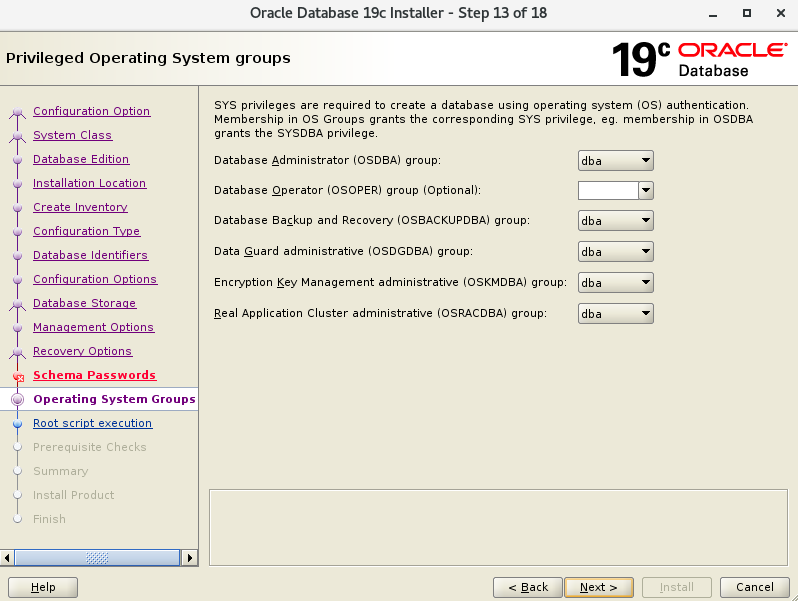Screen dimensions: 798x601
Task: Click the Real Application Cluster group label
Action: click(380, 313)
